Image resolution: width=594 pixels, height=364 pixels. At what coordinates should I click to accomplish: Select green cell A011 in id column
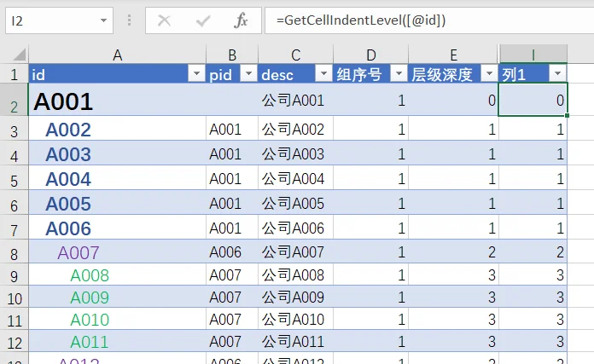[118, 341]
